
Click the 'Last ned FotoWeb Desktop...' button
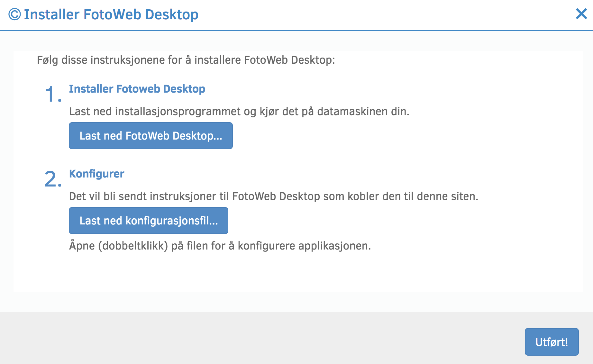point(151,136)
